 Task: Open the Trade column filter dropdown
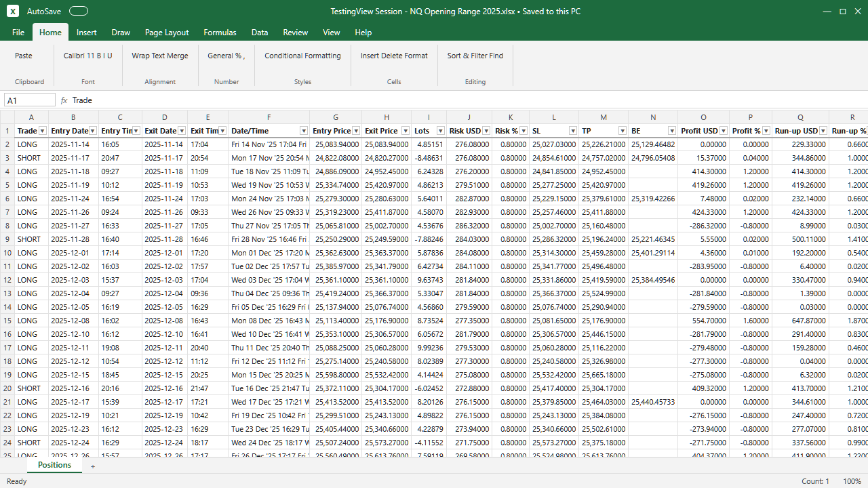point(42,131)
